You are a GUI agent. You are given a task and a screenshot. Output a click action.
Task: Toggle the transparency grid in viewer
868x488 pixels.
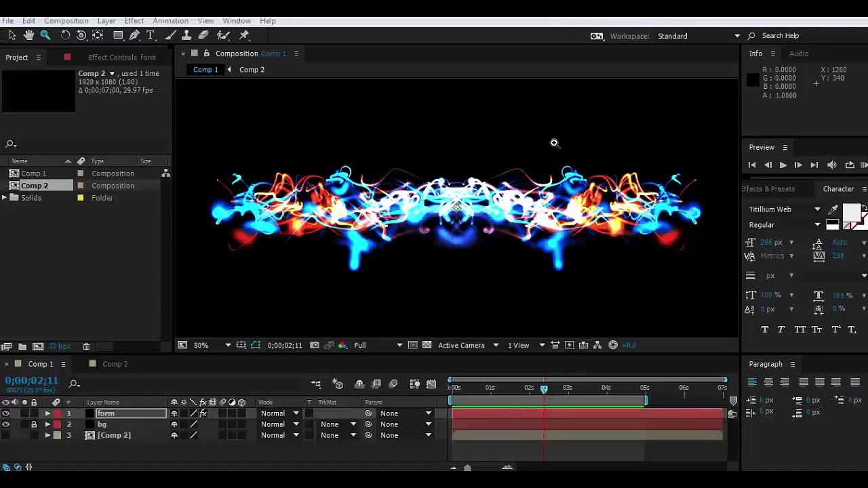pyautogui.click(x=427, y=345)
